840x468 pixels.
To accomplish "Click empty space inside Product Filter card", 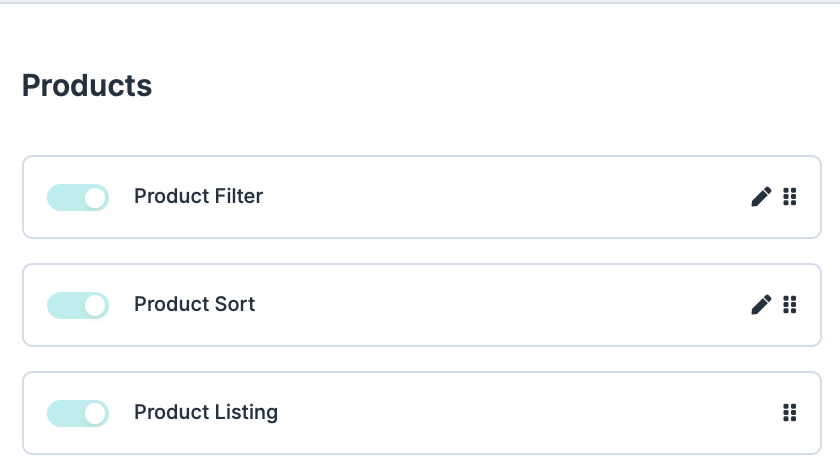I will click(x=500, y=197).
